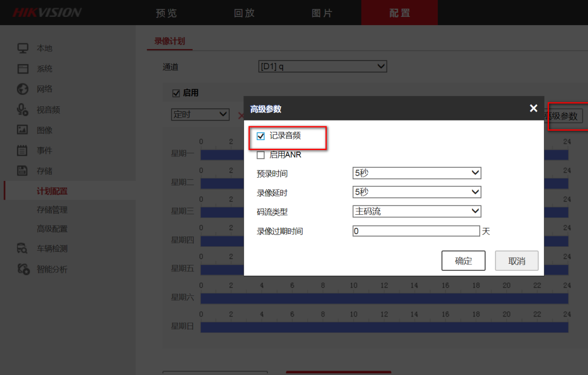The height and width of the screenshot is (375, 588).
Task: Click the 录像过期时间 input field
Action: 416,231
